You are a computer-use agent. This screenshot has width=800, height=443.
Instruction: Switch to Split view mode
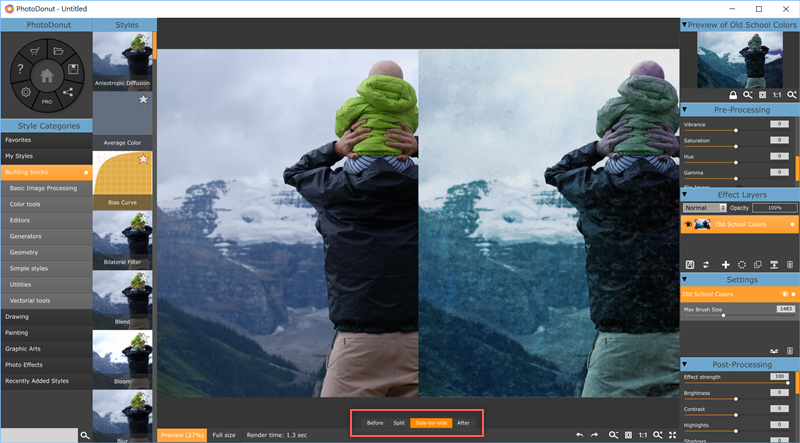[399, 423]
